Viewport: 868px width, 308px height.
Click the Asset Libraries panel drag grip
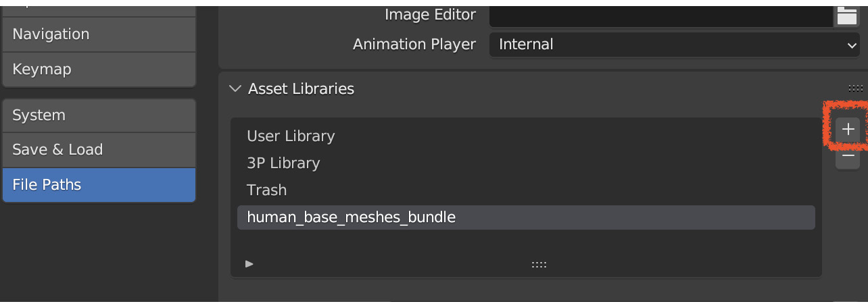coord(856,88)
